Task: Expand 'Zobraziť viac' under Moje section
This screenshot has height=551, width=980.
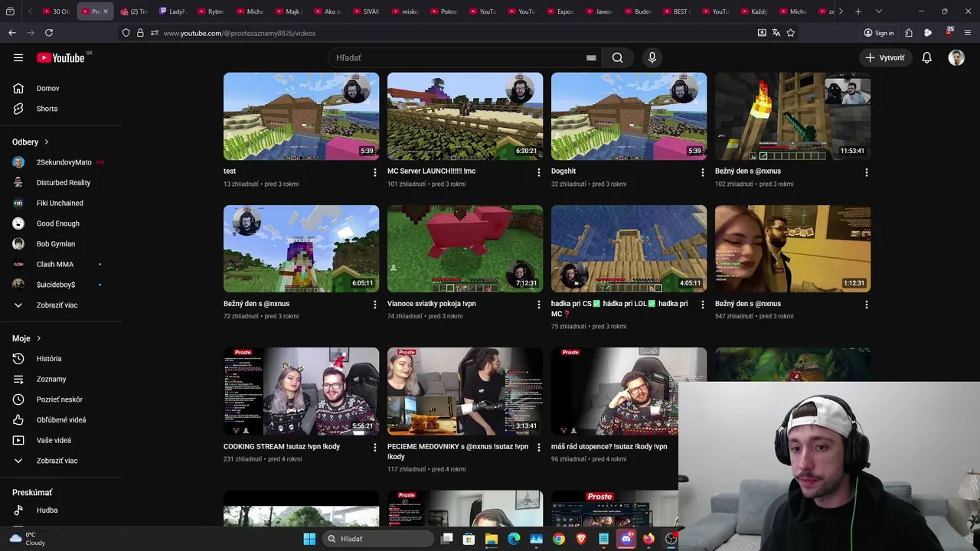Action: click(x=57, y=461)
